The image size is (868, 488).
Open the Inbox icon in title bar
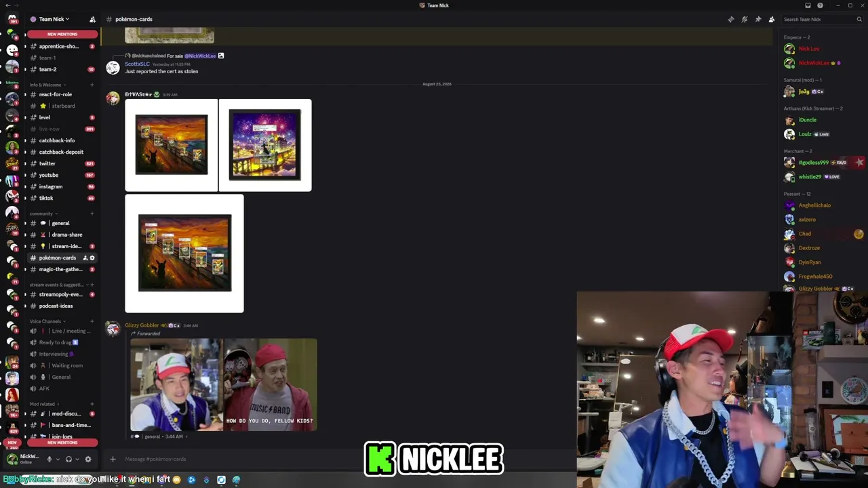(808, 5)
